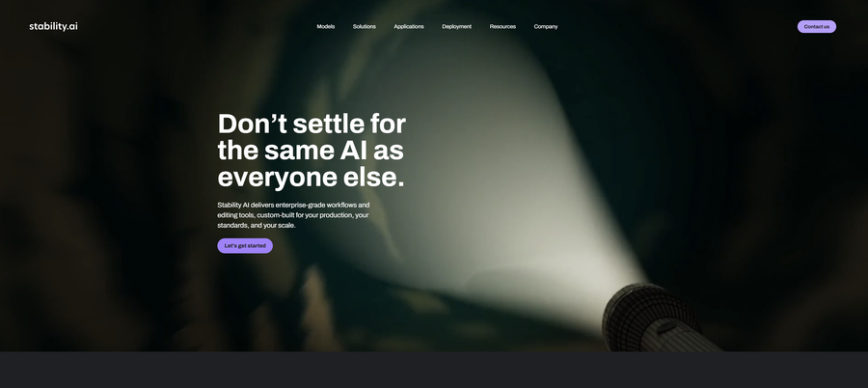The height and width of the screenshot is (388, 868).
Task: Click the dark gray band below hero
Action: pyautogui.click(x=434, y=370)
